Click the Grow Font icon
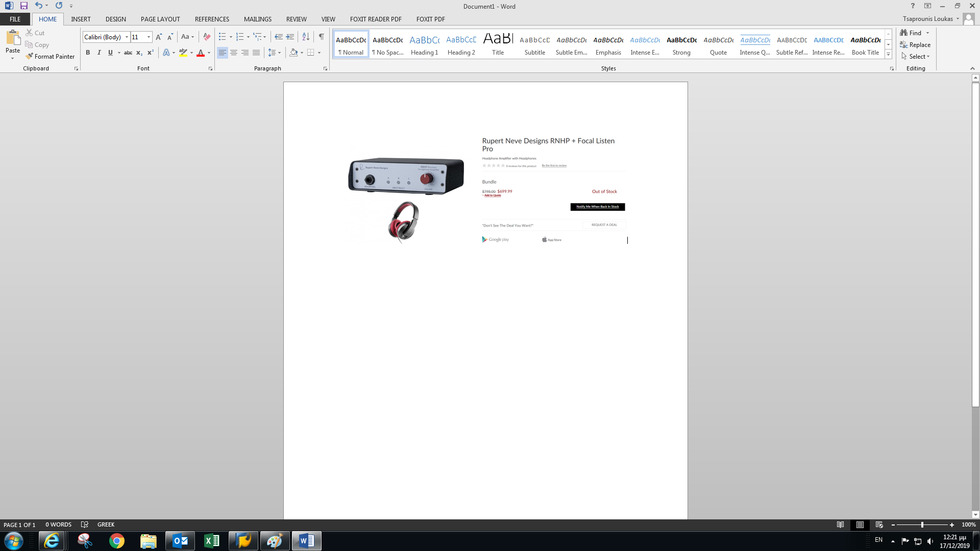This screenshot has height=551, width=980. pyautogui.click(x=159, y=37)
